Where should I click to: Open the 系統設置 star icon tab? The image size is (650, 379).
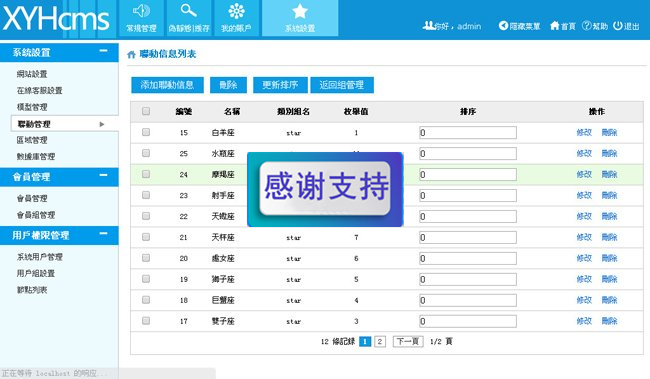point(300,18)
